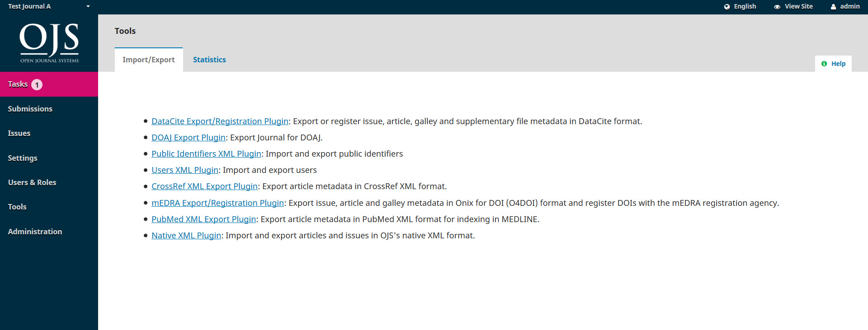Click the DataCite format description text

tap(467, 121)
